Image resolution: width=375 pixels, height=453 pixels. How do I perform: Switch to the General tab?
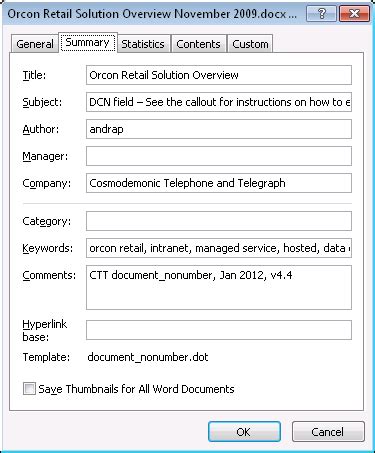(x=34, y=44)
